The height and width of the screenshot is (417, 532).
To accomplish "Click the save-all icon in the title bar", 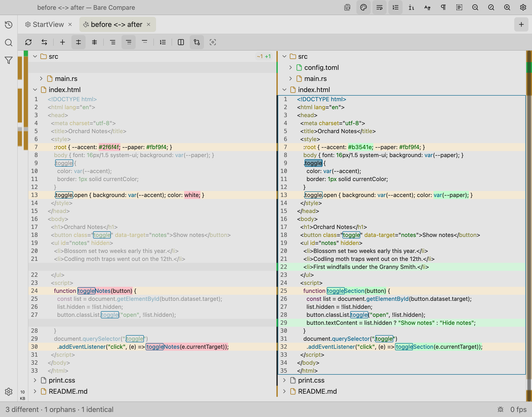I will pyautogui.click(x=347, y=7).
